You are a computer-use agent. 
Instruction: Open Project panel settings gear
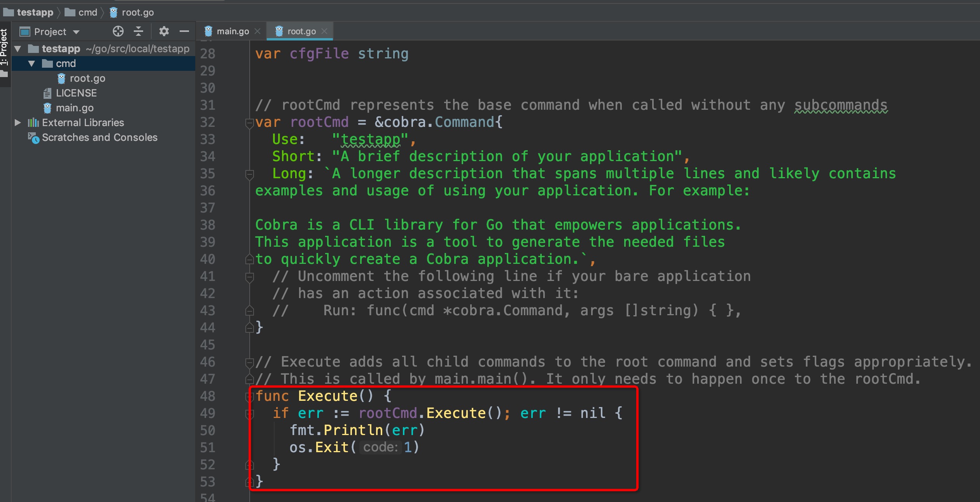pyautogui.click(x=164, y=32)
